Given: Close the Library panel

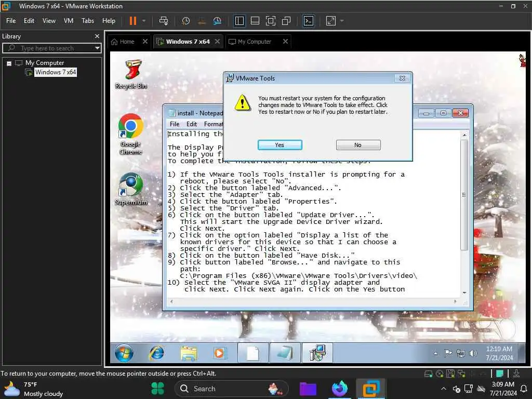Looking at the screenshot, I should point(97,36).
